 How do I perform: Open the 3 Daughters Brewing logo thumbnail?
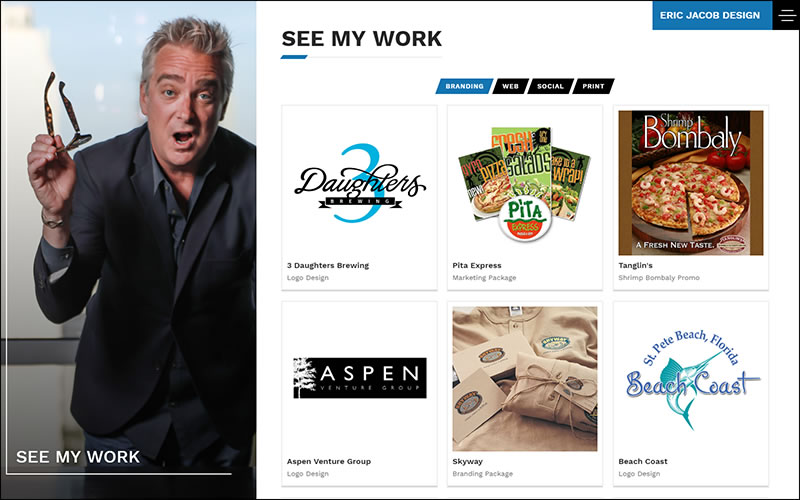[359, 183]
